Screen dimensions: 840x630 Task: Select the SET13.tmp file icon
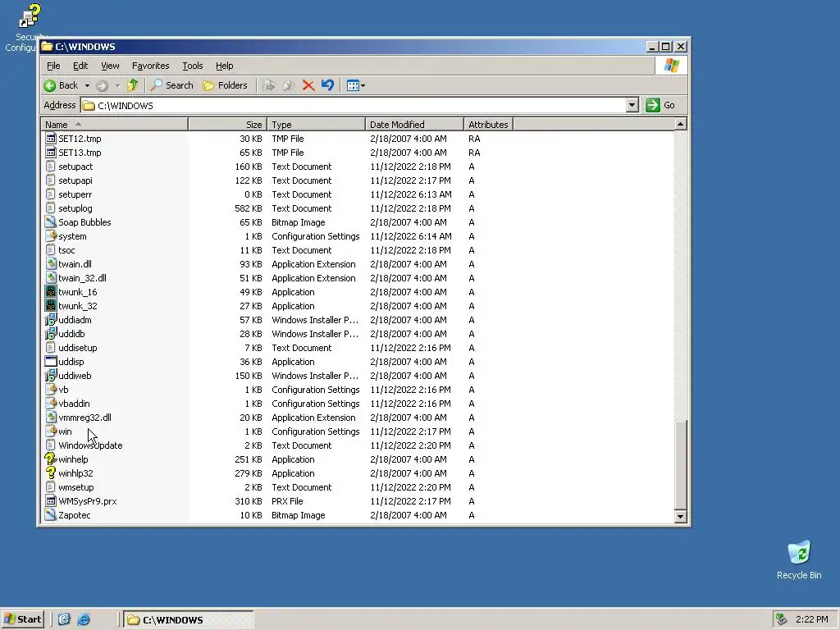[51, 152]
